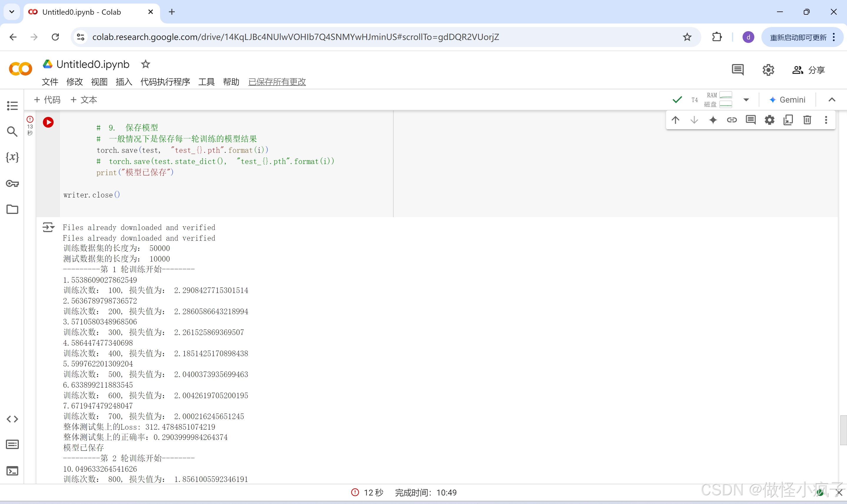Image resolution: width=847 pixels, height=504 pixels.
Task: Open more cell actions menu
Action: coord(826,120)
